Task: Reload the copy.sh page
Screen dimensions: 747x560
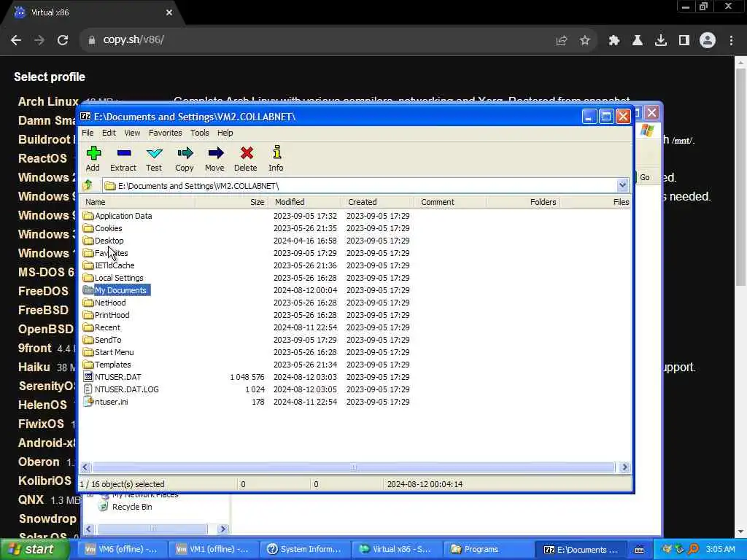Action: tap(63, 40)
